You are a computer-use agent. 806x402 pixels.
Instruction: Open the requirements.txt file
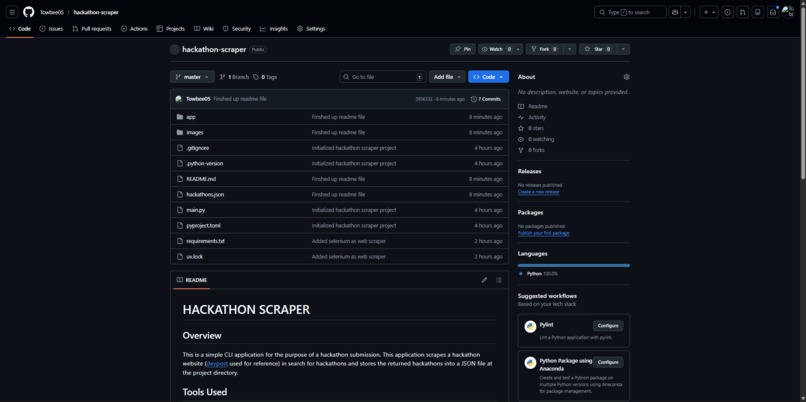point(206,241)
